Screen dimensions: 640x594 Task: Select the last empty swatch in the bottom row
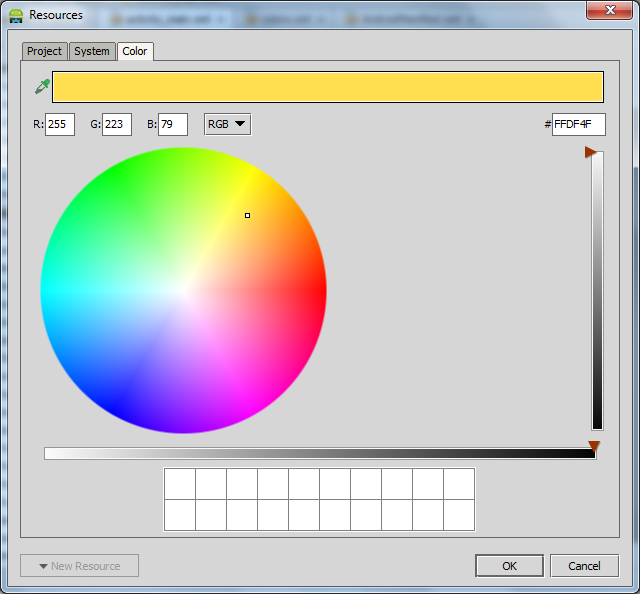pos(459,515)
